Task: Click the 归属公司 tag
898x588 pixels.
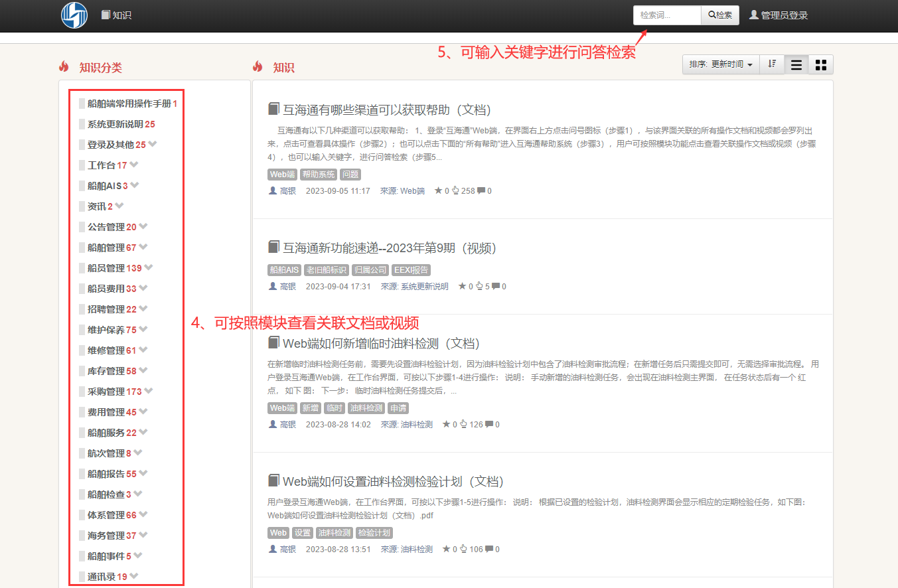Action: 370,270
